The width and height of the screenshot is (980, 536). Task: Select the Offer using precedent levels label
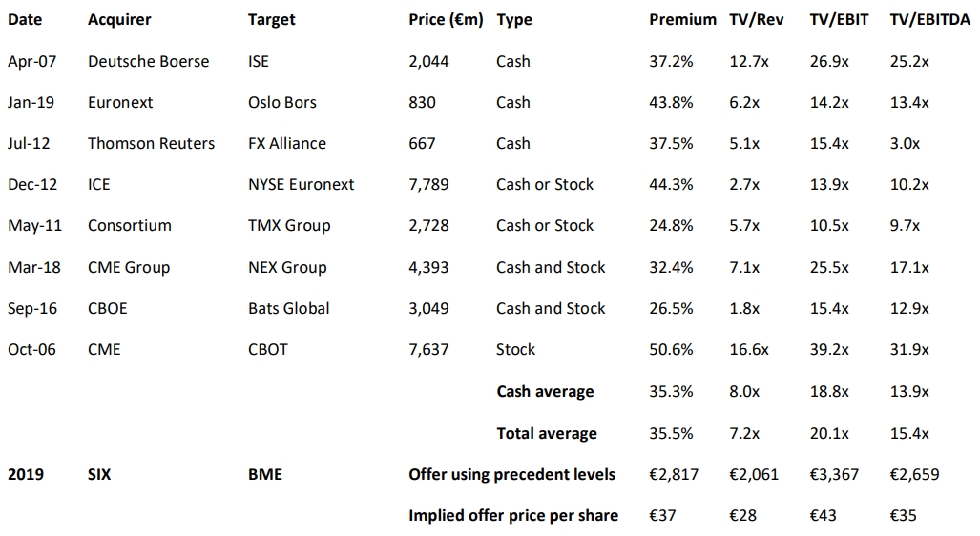[511, 474]
